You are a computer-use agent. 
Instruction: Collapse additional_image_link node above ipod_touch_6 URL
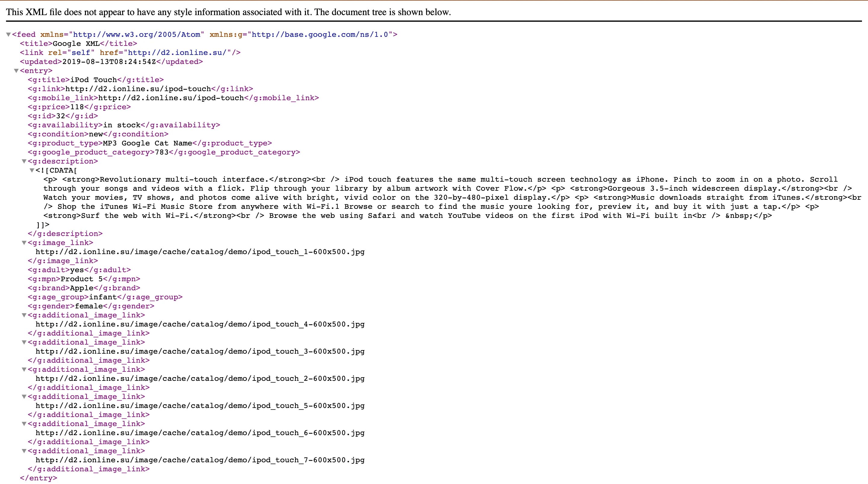24,424
